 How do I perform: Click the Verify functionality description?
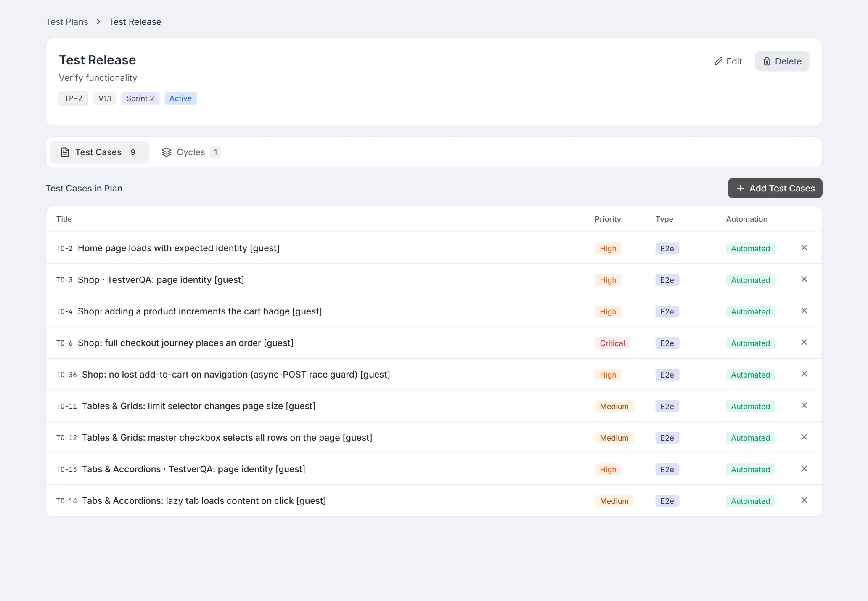pos(98,78)
